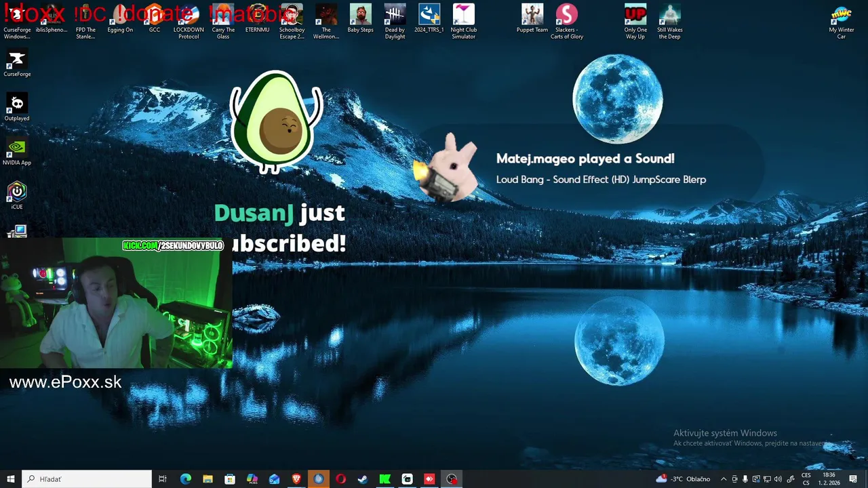The height and width of the screenshot is (488, 868).
Task: Switch to OBS Studio in the taskbar
Action: click(452, 479)
